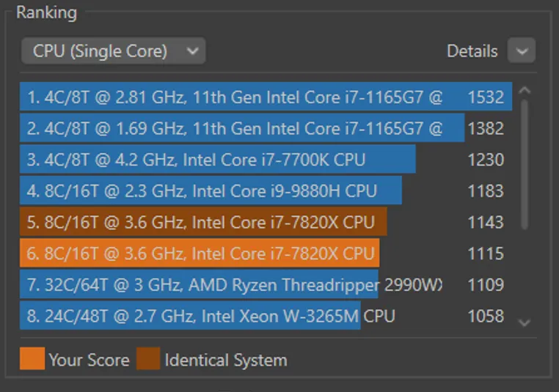The image size is (559, 392).
Task: Click the orange Your Score swatch
Action: click(x=32, y=360)
